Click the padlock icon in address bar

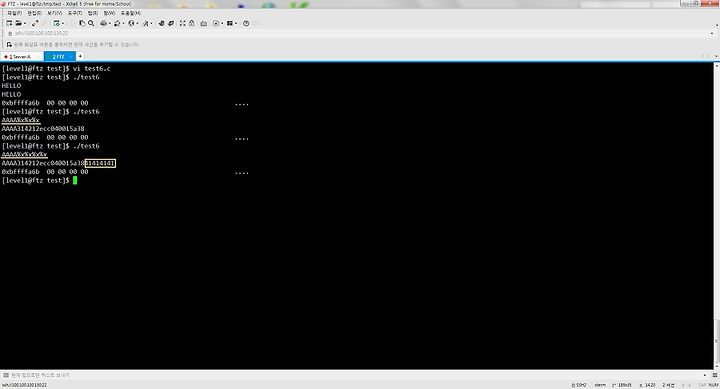click(x=10, y=33)
